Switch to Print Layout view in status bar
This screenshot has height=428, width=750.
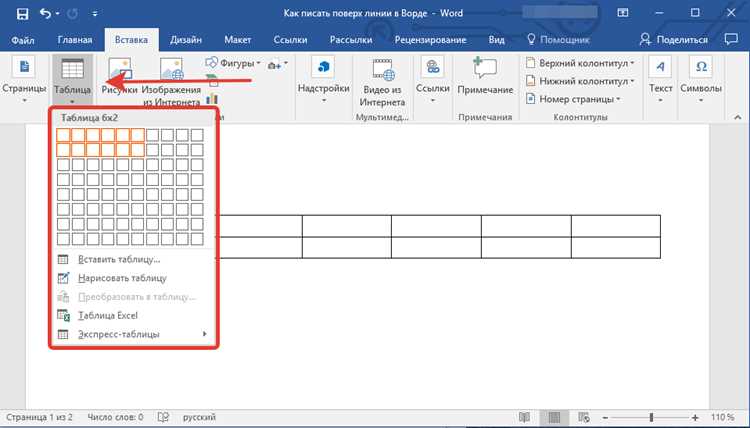554,417
